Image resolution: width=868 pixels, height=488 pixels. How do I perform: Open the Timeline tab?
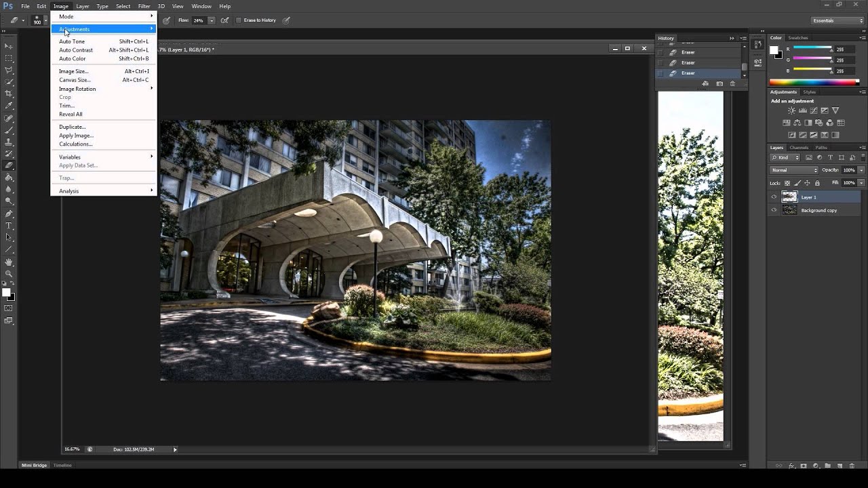(x=62, y=465)
